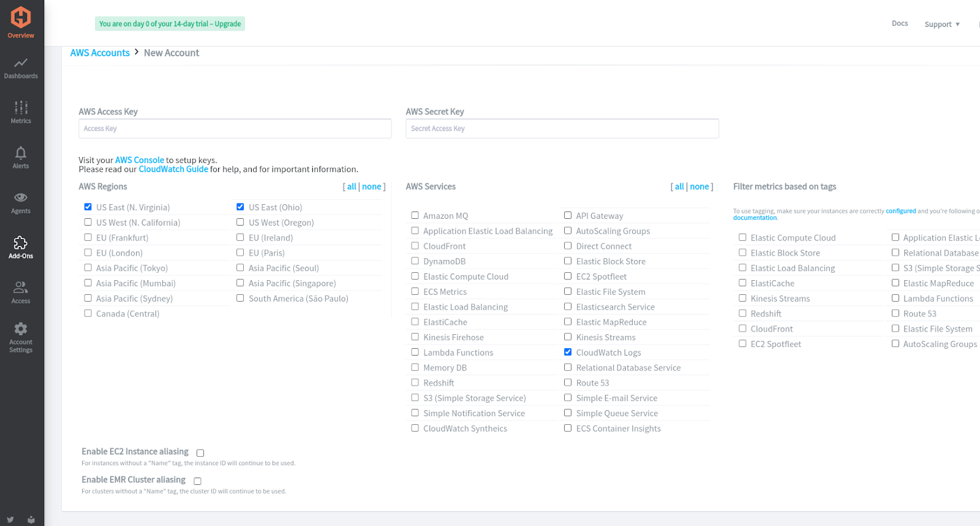Open the AWS Console link

tap(140, 160)
